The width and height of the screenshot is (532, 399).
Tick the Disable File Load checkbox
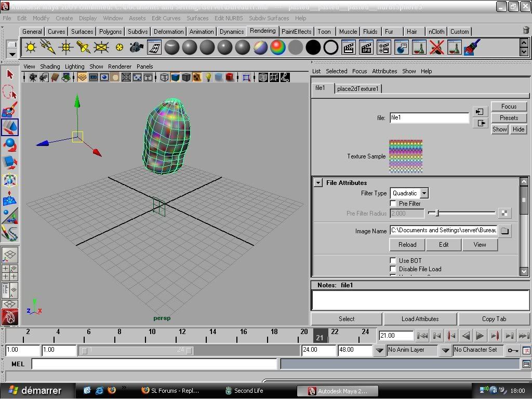pos(393,269)
